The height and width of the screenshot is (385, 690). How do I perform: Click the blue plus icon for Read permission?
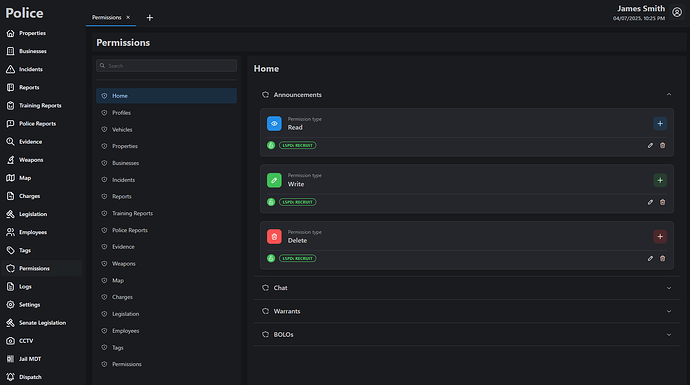(x=660, y=124)
